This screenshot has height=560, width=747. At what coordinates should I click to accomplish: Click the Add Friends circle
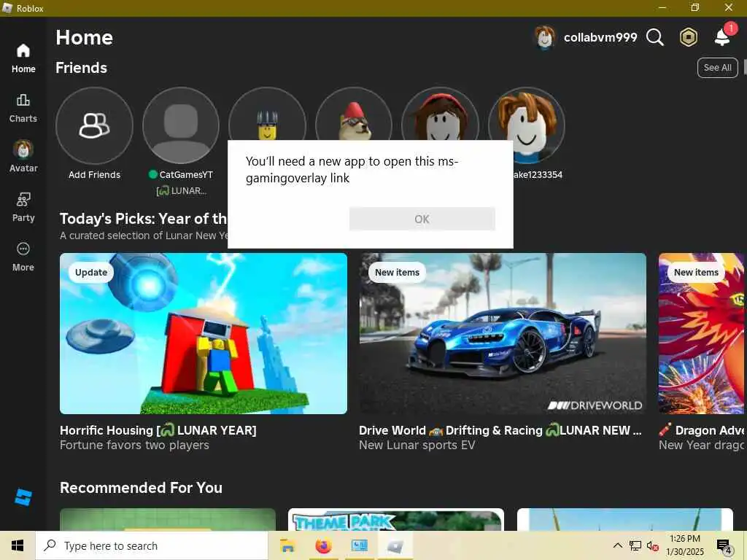pyautogui.click(x=94, y=125)
